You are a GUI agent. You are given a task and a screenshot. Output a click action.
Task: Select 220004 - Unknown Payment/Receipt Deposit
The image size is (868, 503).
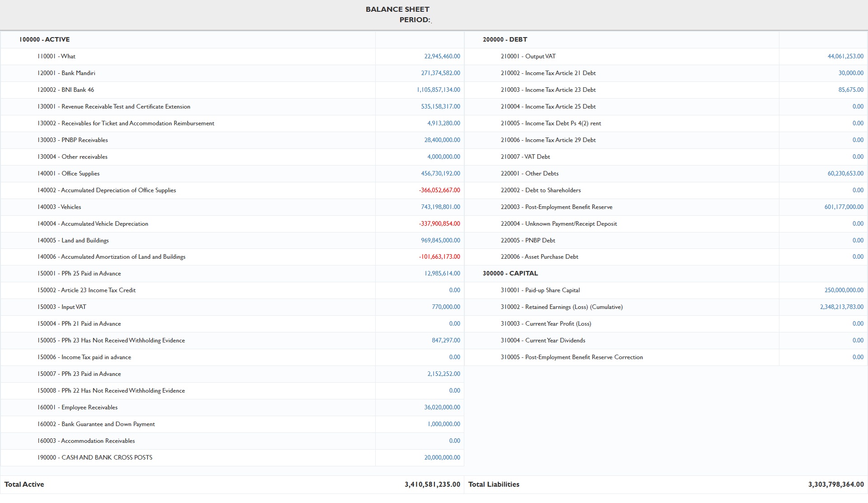(x=559, y=224)
